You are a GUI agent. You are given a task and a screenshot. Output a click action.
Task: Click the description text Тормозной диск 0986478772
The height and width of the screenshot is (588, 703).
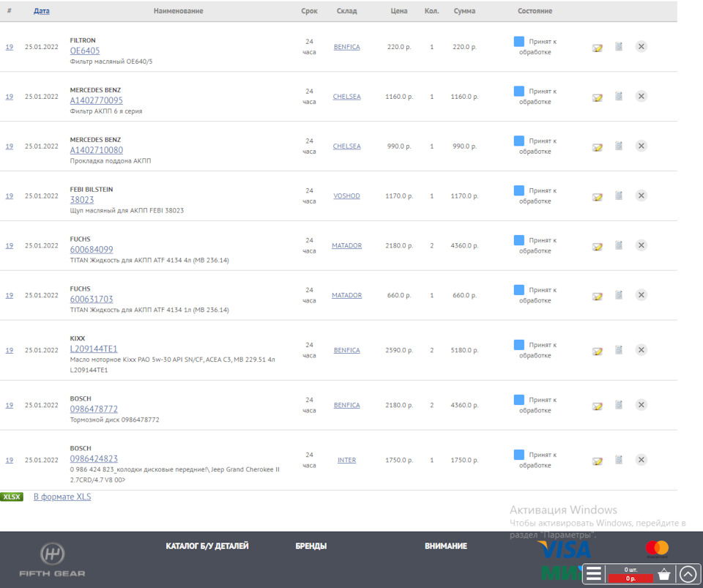[x=114, y=420]
